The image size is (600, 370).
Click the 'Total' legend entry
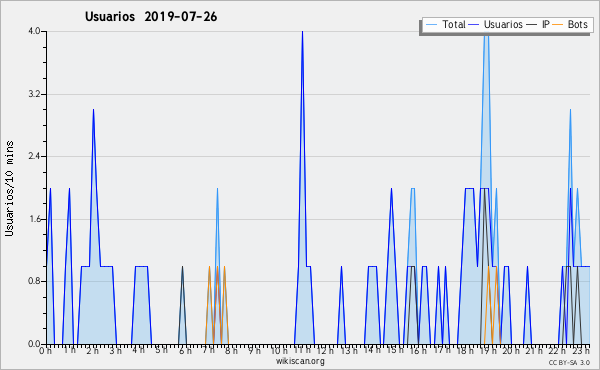(x=445, y=24)
